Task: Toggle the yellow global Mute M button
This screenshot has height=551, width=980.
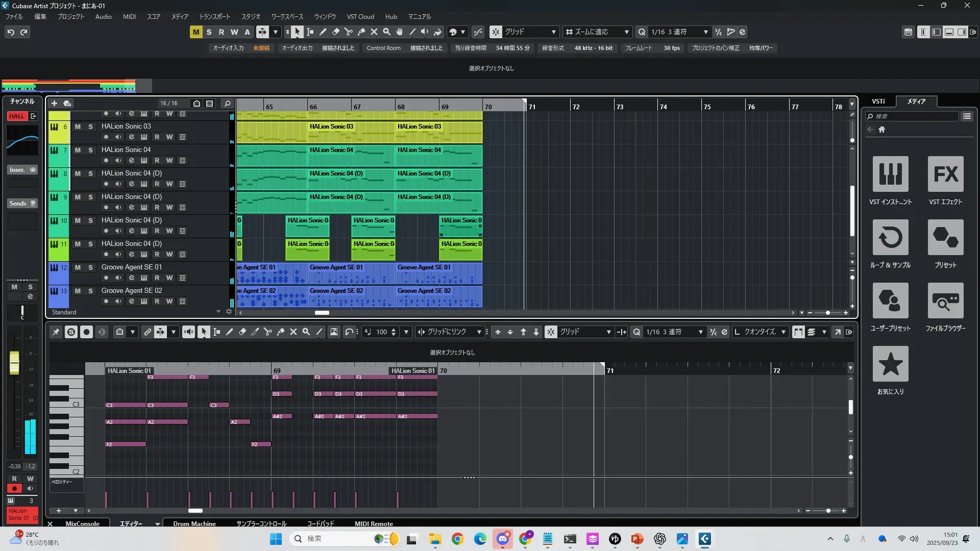Action: pyautogui.click(x=196, y=32)
